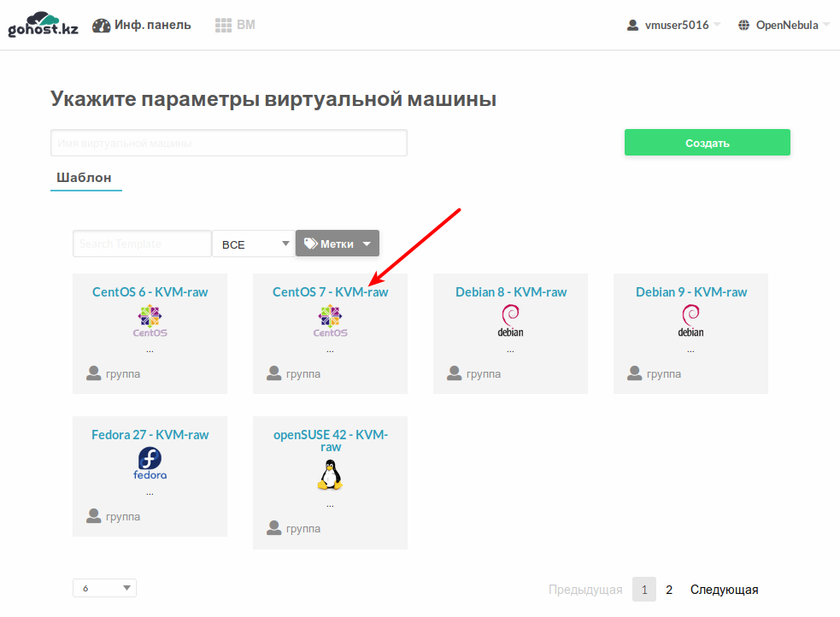Open the OpenNebula zone dropdown
This screenshot has height=617, width=840.
[x=784, y=25]
